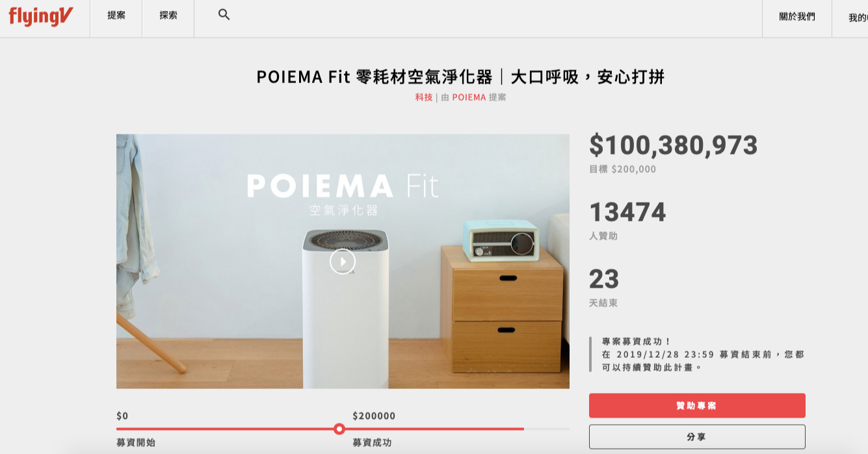Click the funding progress circle marker
The image size is (868, 454).
coord(339,429)
